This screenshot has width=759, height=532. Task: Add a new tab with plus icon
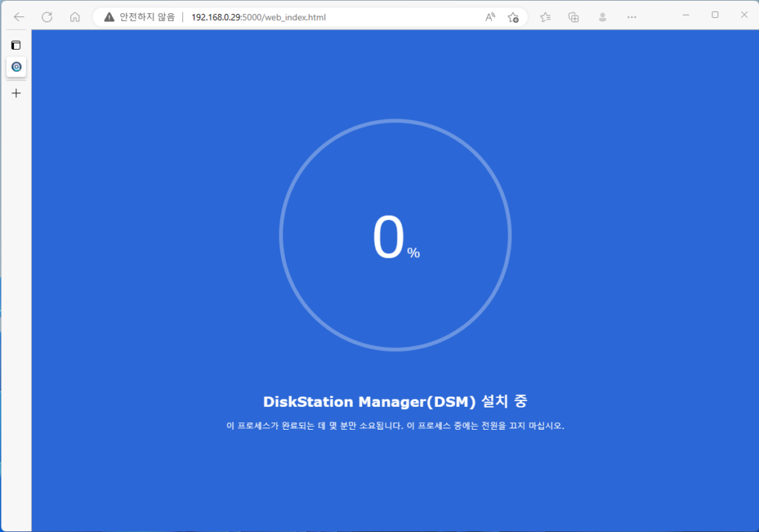tap(16, 93)
